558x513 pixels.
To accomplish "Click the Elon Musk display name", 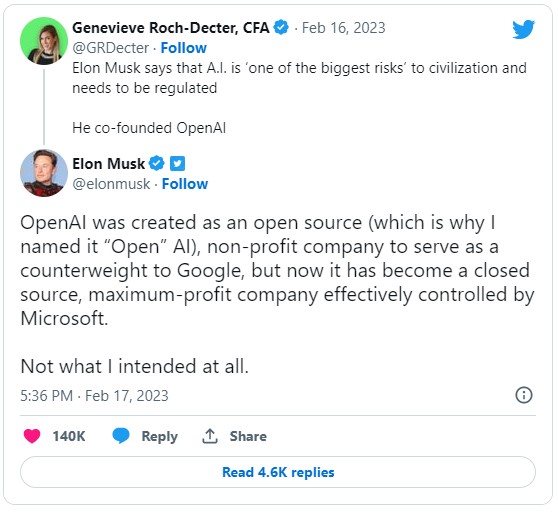I will 109,164.
